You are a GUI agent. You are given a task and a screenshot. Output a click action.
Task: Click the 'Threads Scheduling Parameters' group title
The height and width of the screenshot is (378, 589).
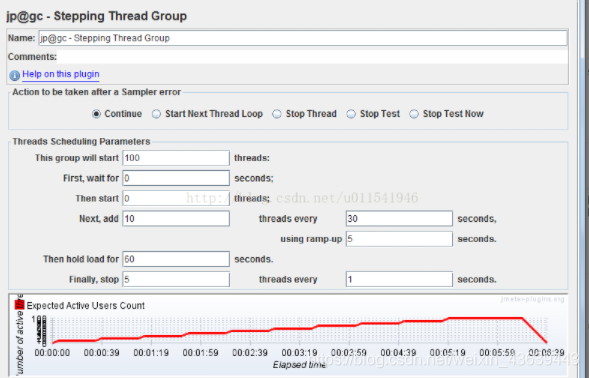(82, 142)
